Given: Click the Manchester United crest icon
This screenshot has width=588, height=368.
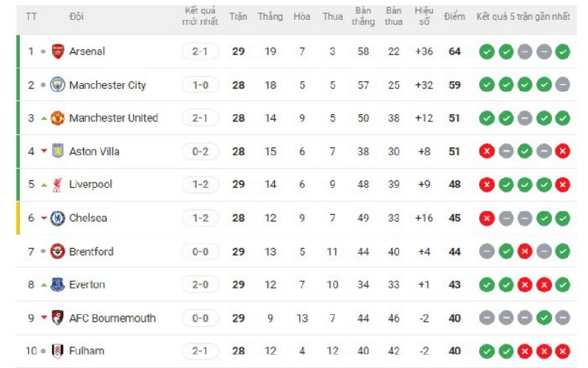Looking at the screenshot, I should coord(57,118).
